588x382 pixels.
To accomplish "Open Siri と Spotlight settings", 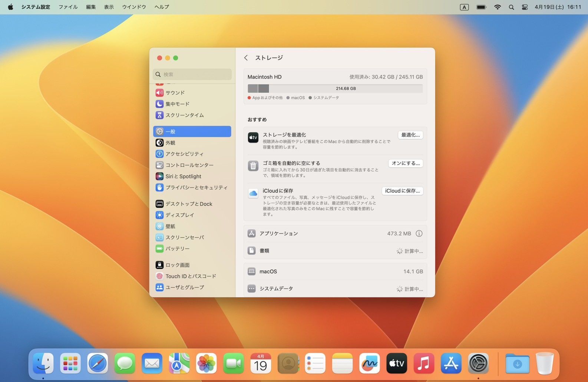I will point(192,176).
